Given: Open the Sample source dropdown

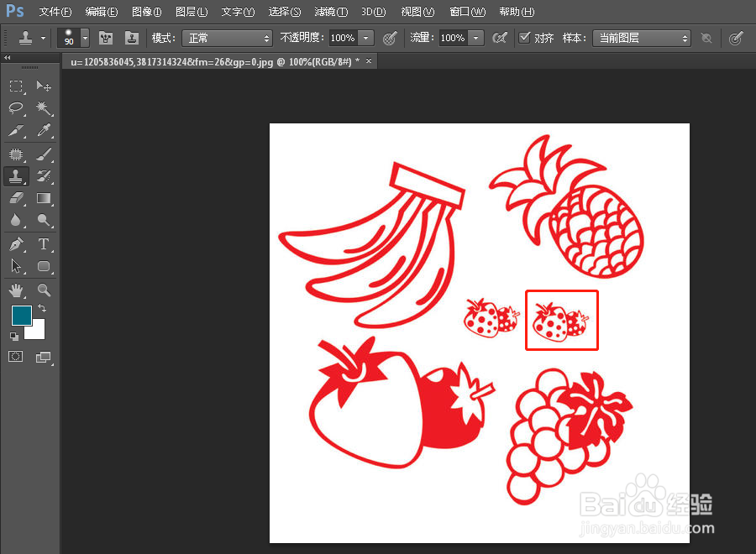Looking at the screenshot, I should tap(641, 38).
